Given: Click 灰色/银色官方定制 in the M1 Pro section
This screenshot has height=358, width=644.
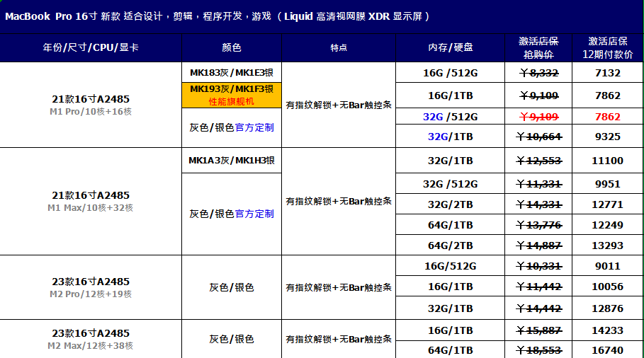Looking at the screenshot, I should pos(232,127).
